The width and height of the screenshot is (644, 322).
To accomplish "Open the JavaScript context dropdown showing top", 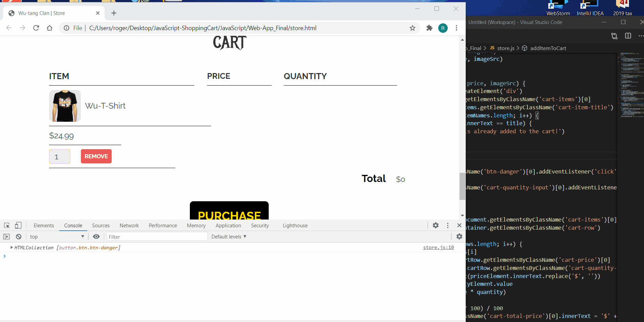I will [x=56, y=236].
